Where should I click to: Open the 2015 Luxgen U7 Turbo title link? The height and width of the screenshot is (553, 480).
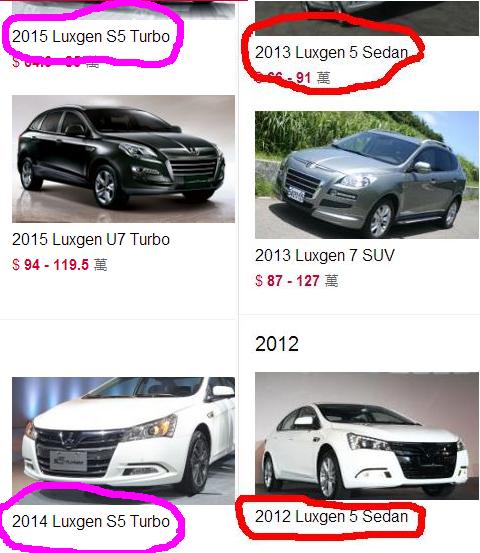point(91,239)
